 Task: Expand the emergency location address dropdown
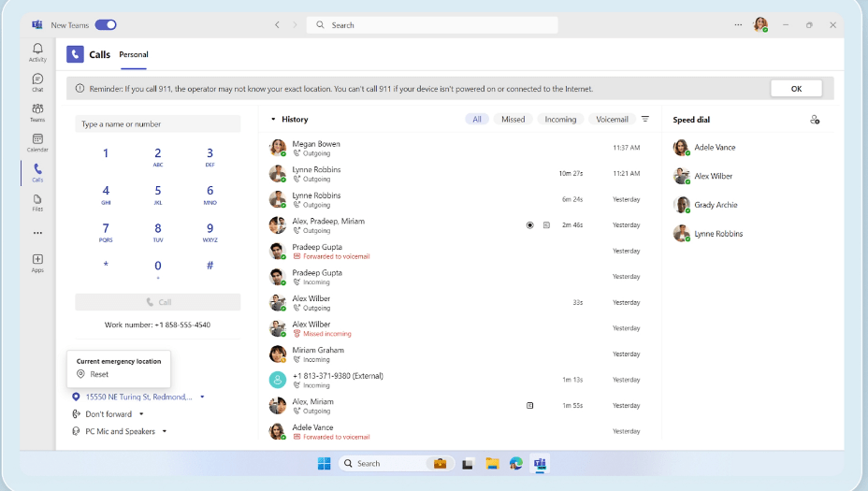click(202, 397)
